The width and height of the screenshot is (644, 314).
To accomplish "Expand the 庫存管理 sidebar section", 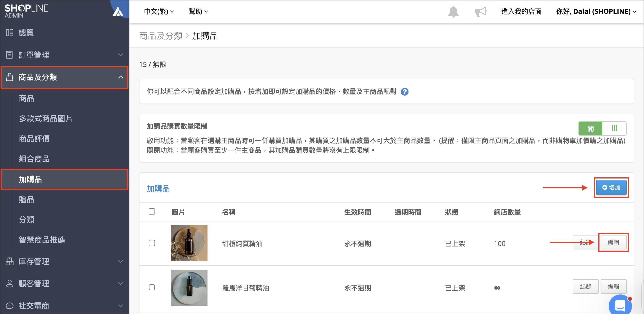I will [65, 261].
